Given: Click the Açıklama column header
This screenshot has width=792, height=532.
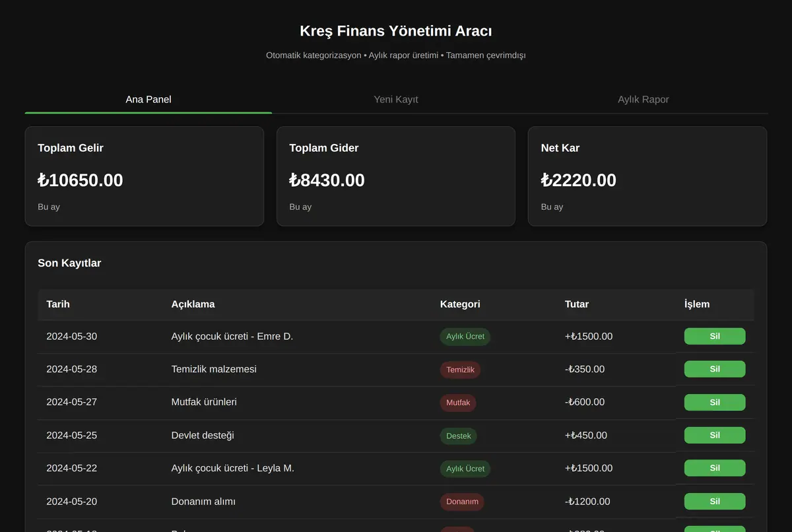Looking at the screenshot, I should pyautogui.click(x=193, y=304).
